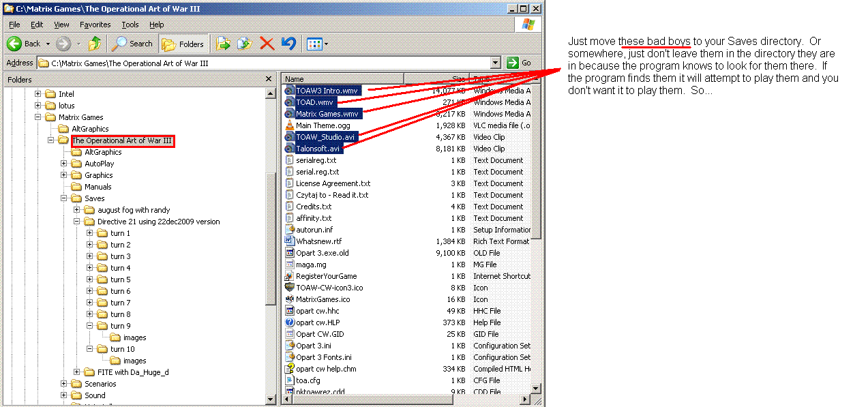This screenshot has width=868, height=407.
Task: Click the Matrix Games.wmv file icon
Action: pos(289,114)
